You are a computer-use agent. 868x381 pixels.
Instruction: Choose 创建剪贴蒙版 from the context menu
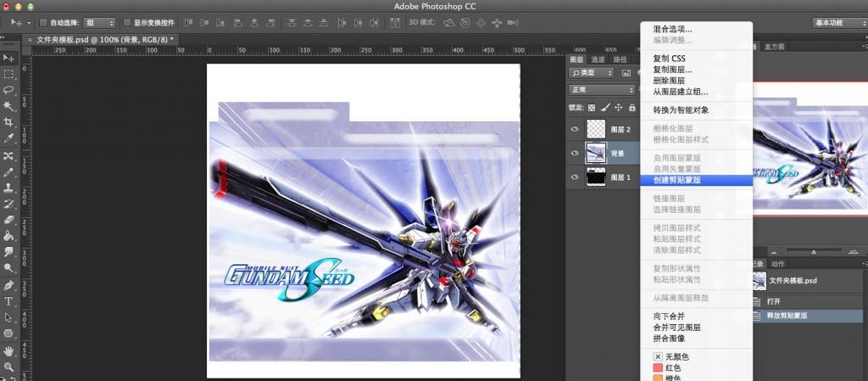(x=676, y=180)
